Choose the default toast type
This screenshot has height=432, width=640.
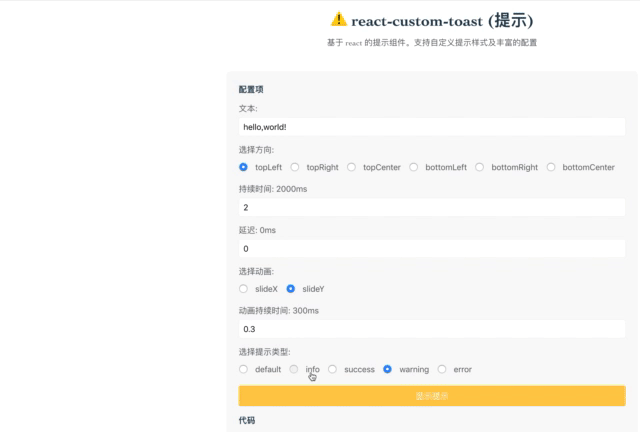243,369
